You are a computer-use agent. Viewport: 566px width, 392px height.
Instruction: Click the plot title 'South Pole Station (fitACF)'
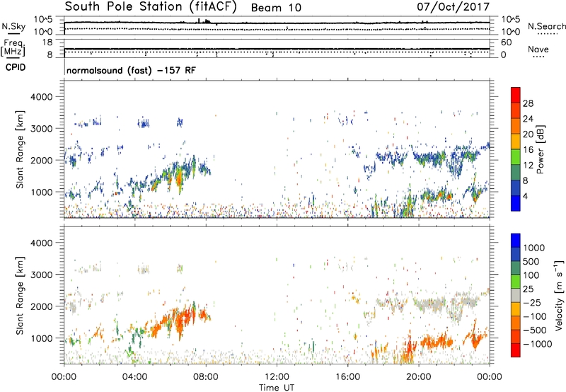(x=151, y=7)
